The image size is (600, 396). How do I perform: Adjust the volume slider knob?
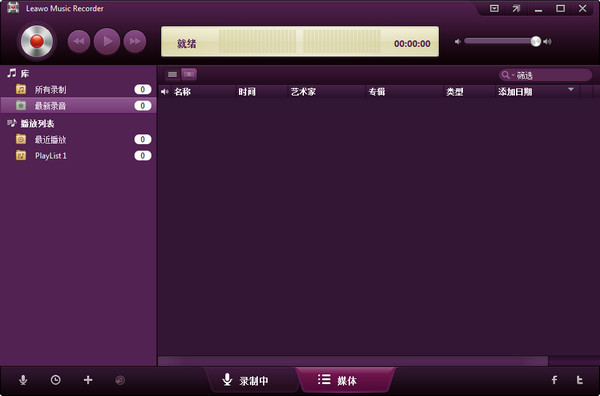(536, 41)
